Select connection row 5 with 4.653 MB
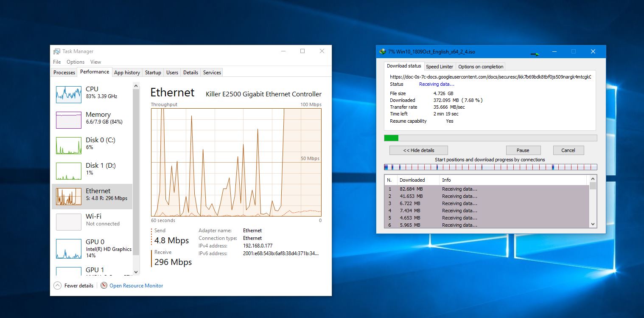Viewport: 644px width, 318px height. tap(487, 218)
